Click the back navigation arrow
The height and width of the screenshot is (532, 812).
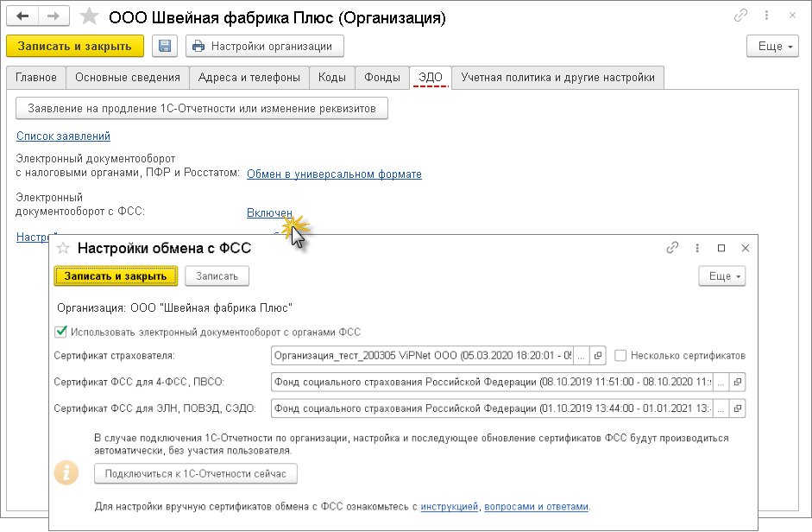pos(22,16)
